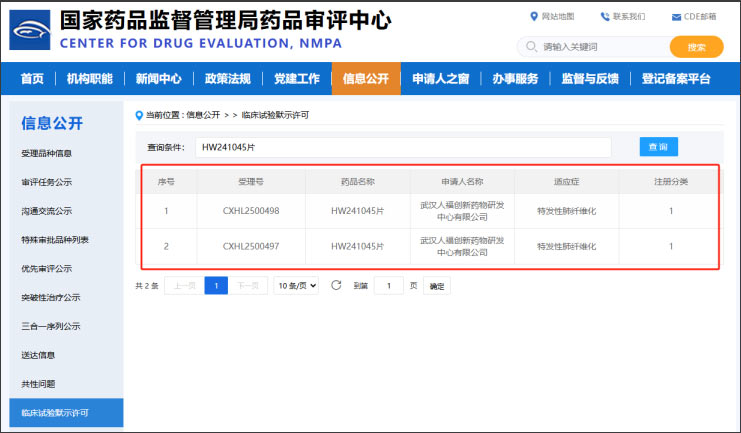Click the 联系我们 phone icon

(x=605, y=17)
